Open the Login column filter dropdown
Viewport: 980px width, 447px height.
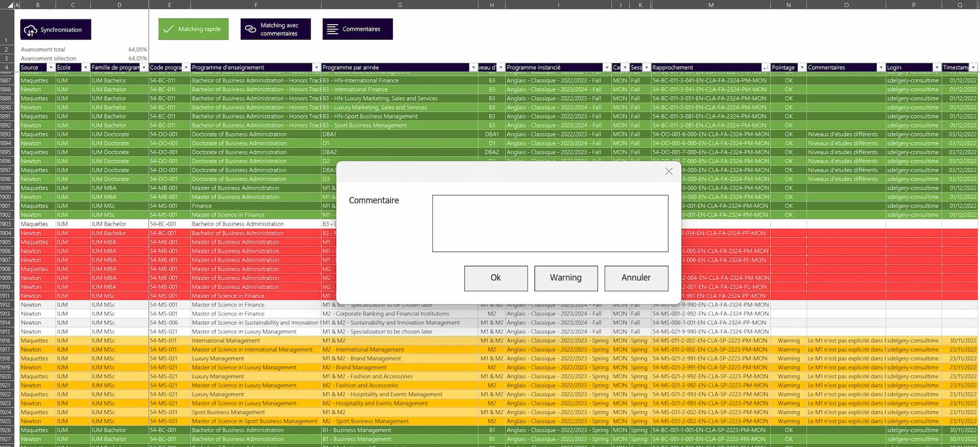click(x=936, y=67)
